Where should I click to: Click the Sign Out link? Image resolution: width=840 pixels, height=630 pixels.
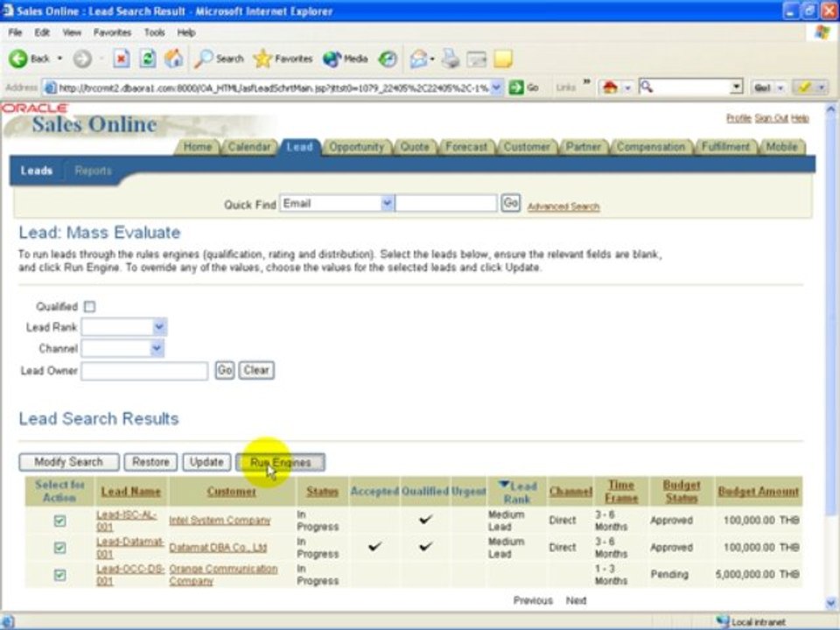pyautogui.click(x=772, y=118)
